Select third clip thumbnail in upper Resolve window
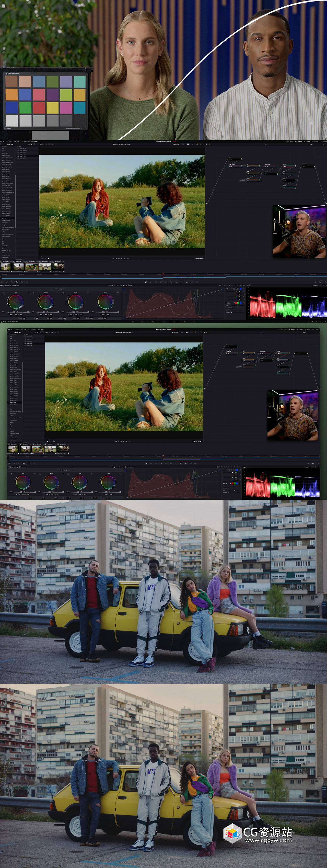Viewport: 327px width, 868px height. tap(32, 266)
